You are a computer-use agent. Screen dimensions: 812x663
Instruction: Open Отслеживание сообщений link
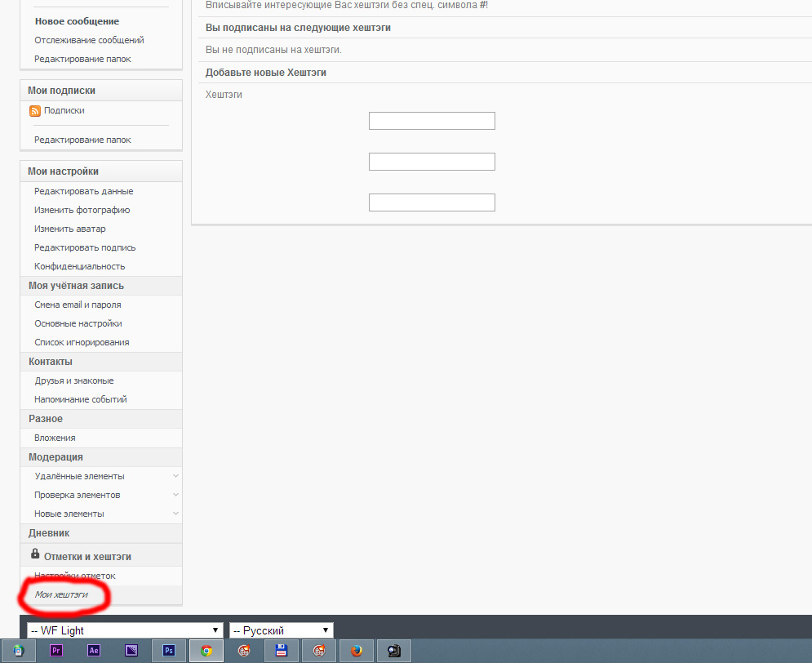coord(89,40)
